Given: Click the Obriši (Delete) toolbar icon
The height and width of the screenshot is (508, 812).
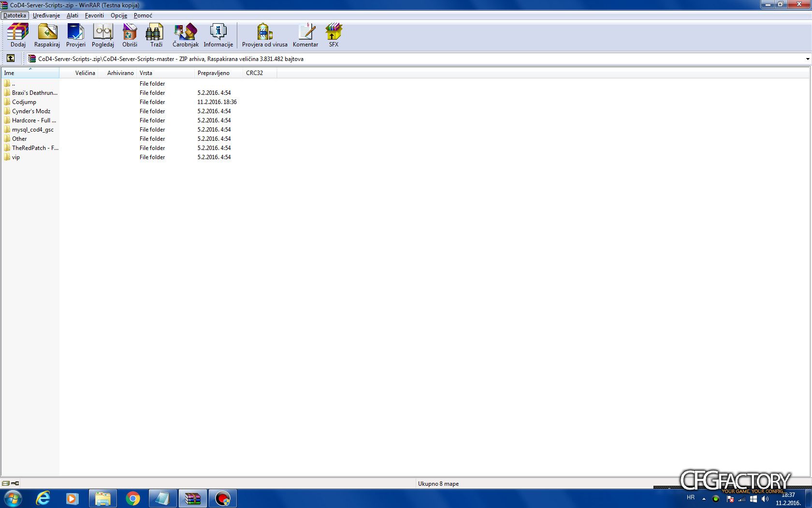Looking at the screenshot, I should 130,35.
